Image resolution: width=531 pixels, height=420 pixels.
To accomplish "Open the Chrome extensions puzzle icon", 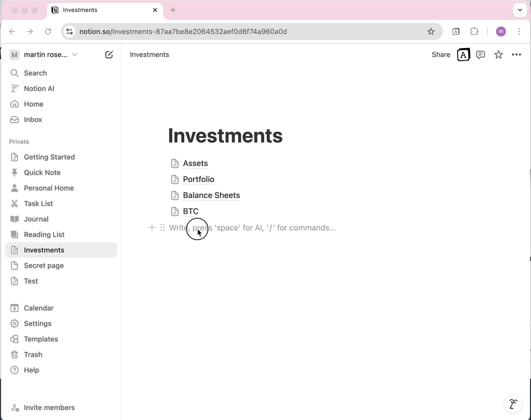I will tap(474, 31).
